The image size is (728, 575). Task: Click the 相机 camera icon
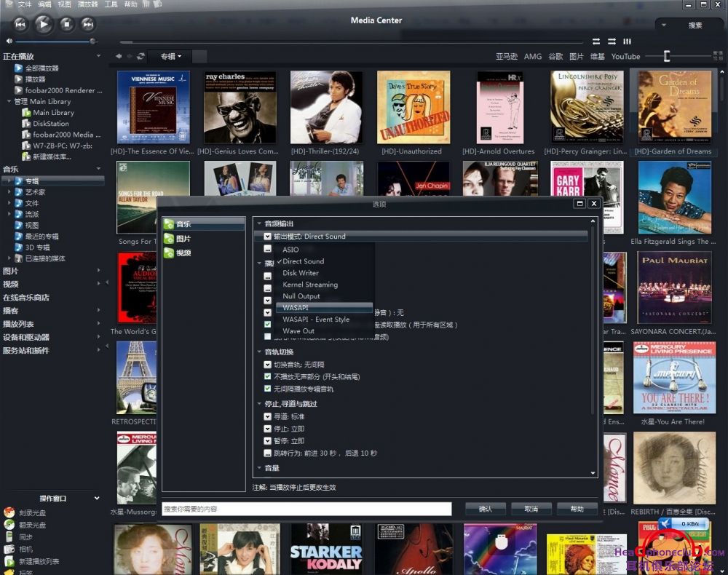[9, 549]
